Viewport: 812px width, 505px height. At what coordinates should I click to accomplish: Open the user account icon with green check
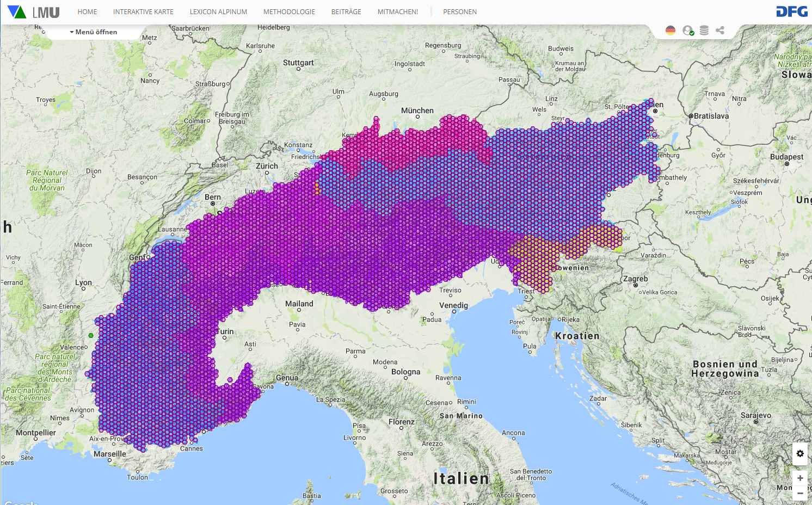pyautogui.click(x=688, y=30)
